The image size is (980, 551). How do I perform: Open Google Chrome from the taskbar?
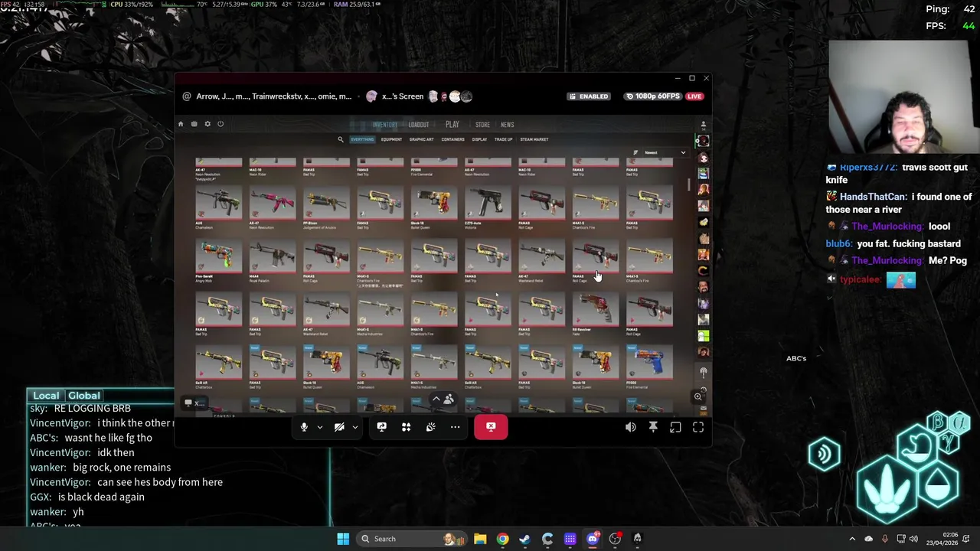point(502,539)
